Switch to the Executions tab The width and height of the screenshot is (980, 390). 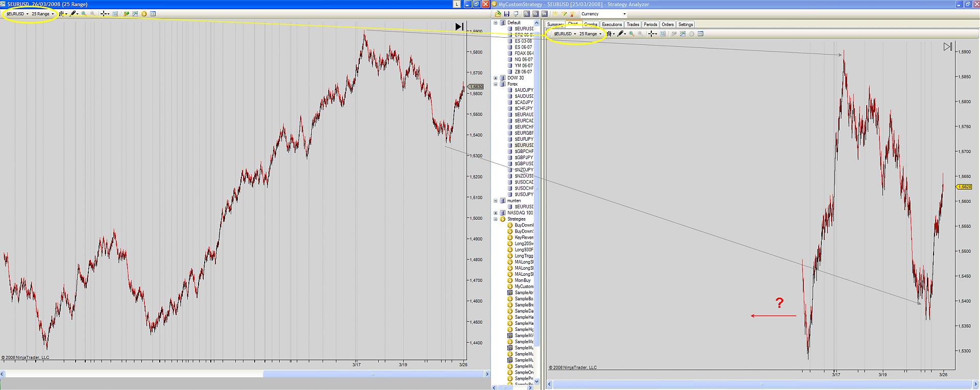(x=611, y=24)
